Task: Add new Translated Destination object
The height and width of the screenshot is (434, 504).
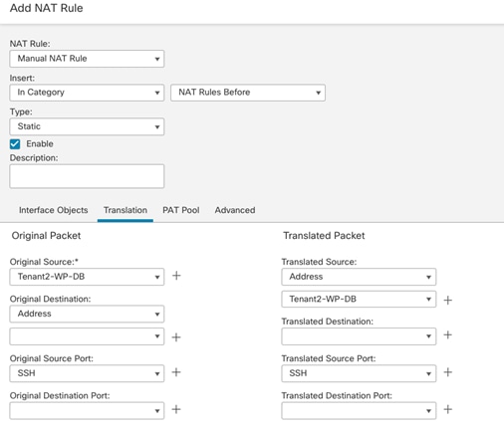Action: (448, 335)
